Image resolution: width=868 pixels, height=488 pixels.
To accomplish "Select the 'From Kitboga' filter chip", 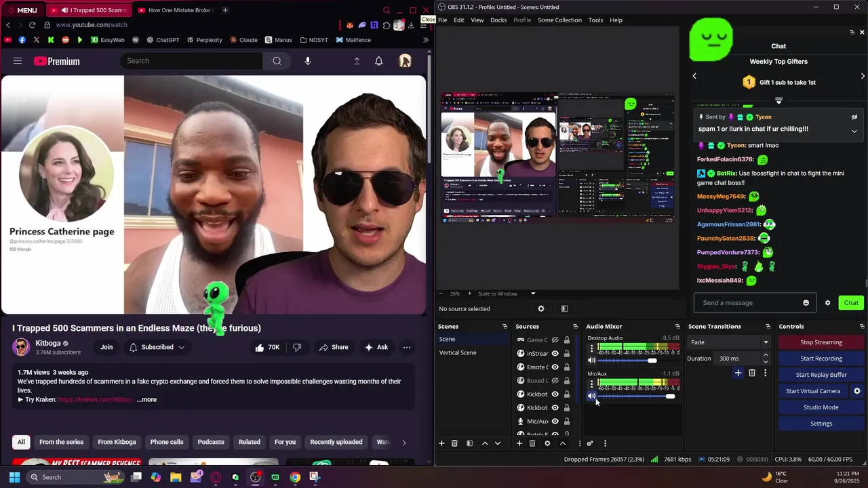I will click(x=117, y=443).
